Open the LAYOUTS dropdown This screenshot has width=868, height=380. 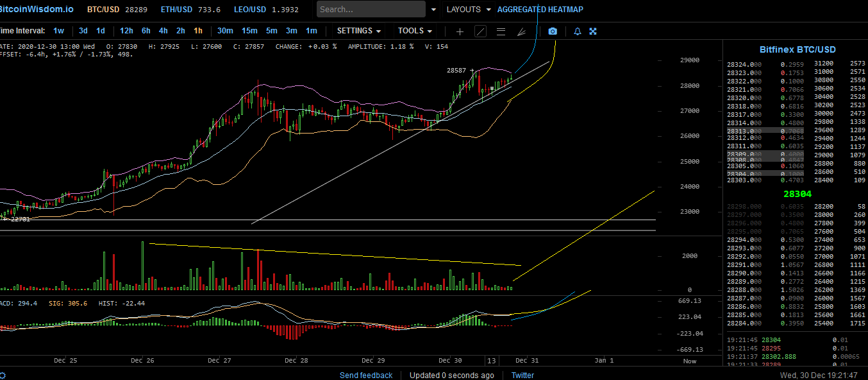click(x=469, y=10)
